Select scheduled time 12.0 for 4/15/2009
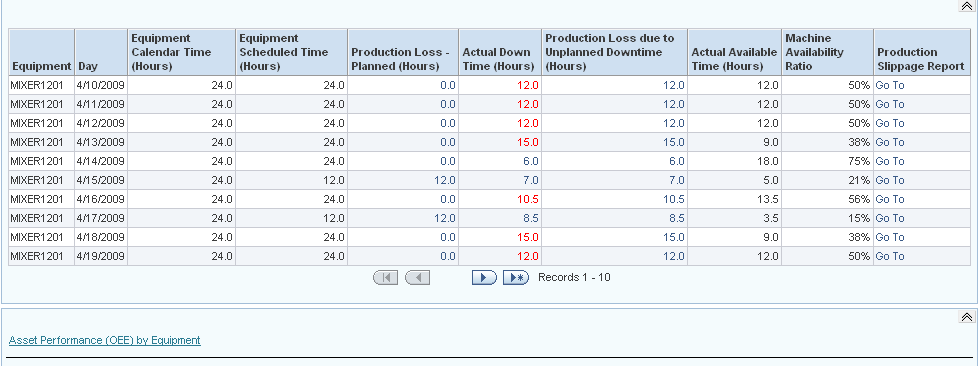The height and width of the screenshot is (368, 979). coord(291,181)
